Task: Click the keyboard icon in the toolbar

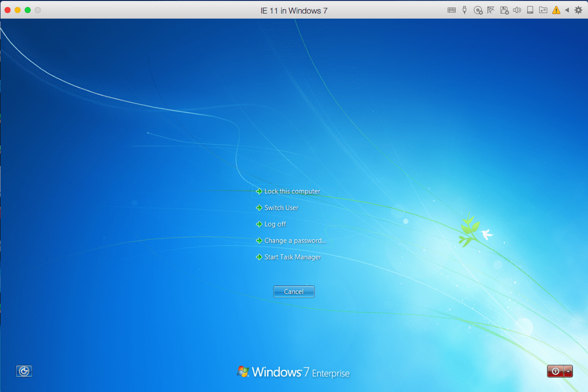Action: [x=451, y=10]
